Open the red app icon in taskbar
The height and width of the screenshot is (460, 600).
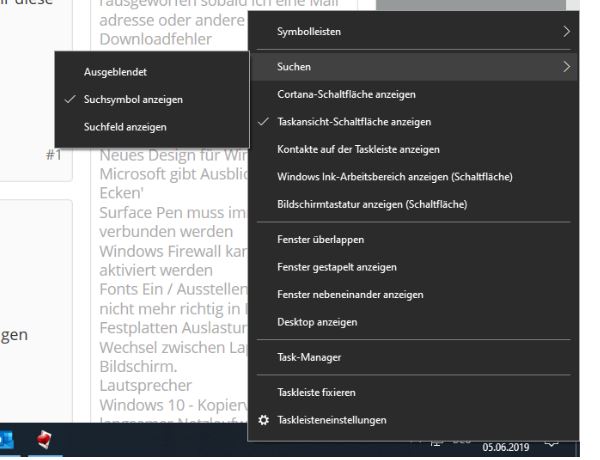click(x=44, y=439)
